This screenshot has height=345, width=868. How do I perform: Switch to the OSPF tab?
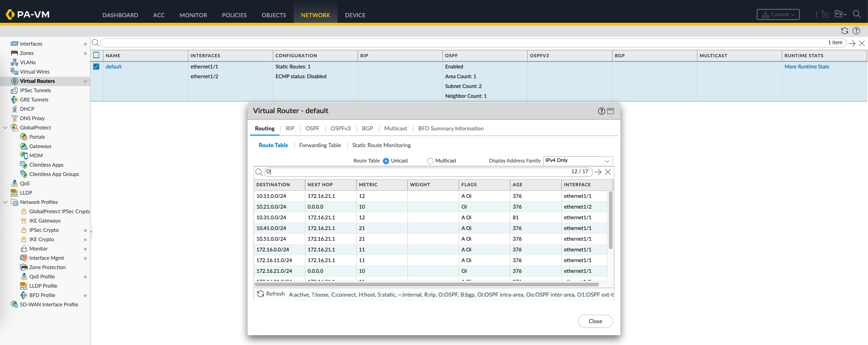312,129
